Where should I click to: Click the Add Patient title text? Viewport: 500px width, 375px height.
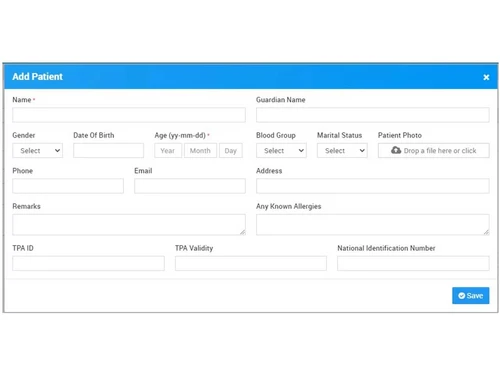coord(37,77)
